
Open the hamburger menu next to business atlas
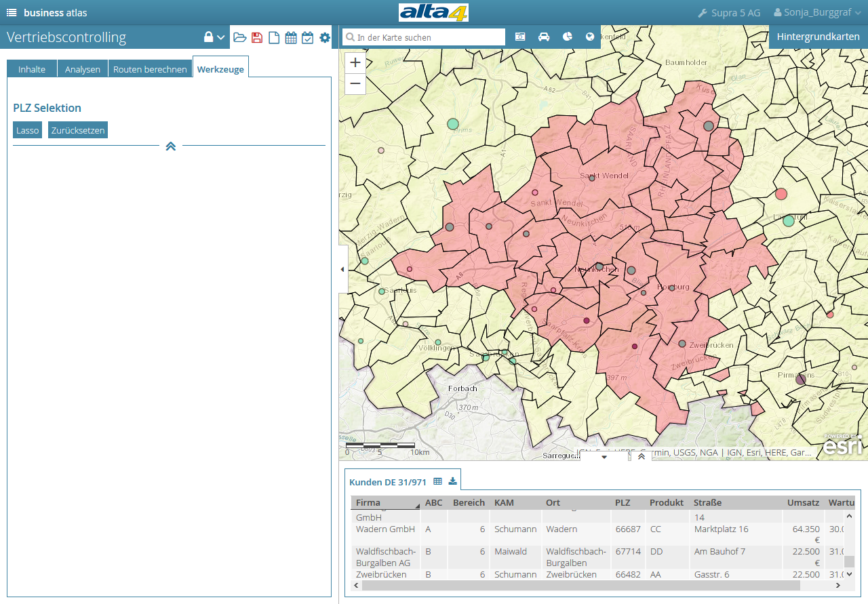(12, 13)
